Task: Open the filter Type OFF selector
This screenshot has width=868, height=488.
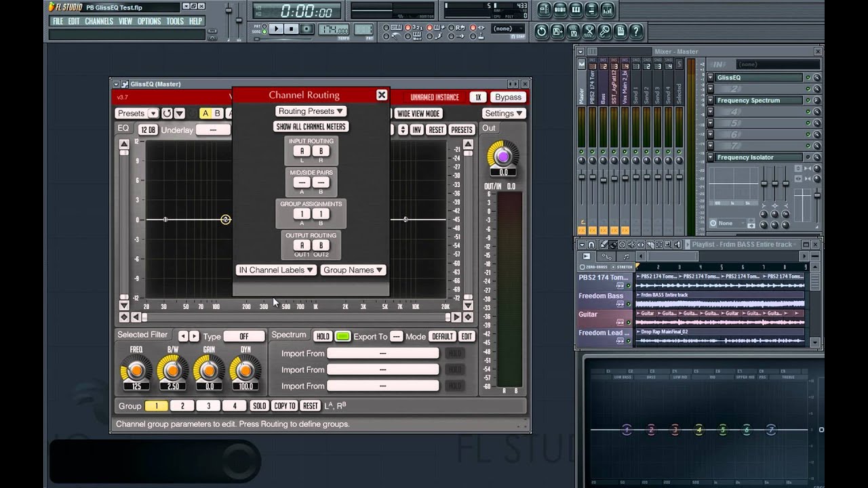Action: coord(244,336)
